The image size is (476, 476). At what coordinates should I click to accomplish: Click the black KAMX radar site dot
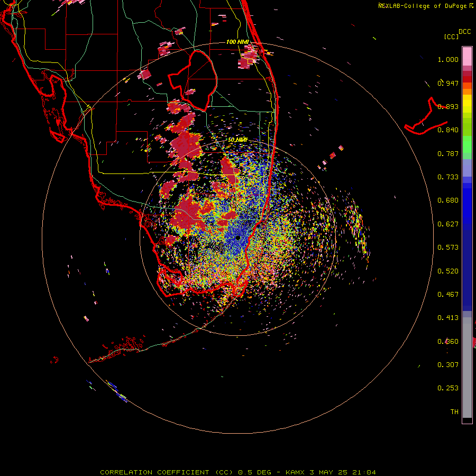(x=238, y=237)
